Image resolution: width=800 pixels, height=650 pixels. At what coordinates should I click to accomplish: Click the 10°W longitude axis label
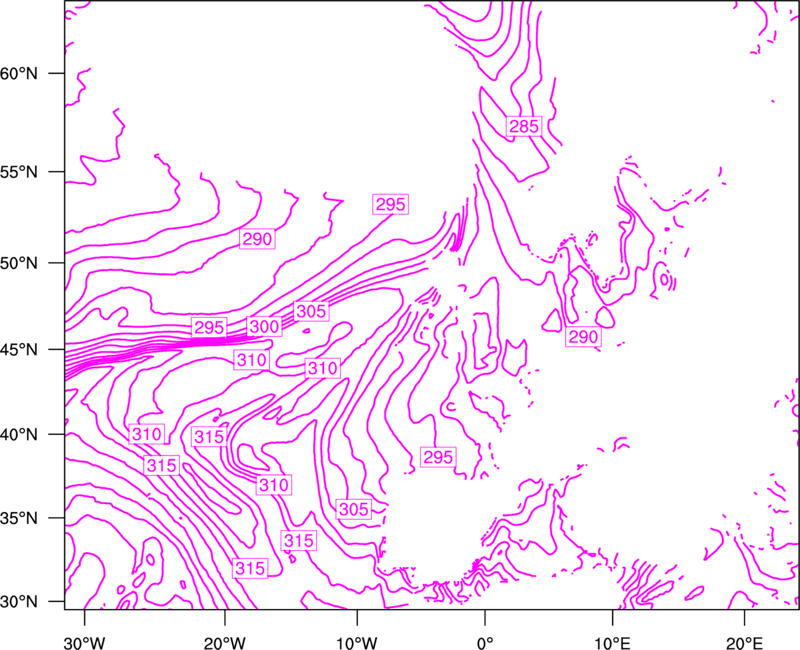click(357, 642)
